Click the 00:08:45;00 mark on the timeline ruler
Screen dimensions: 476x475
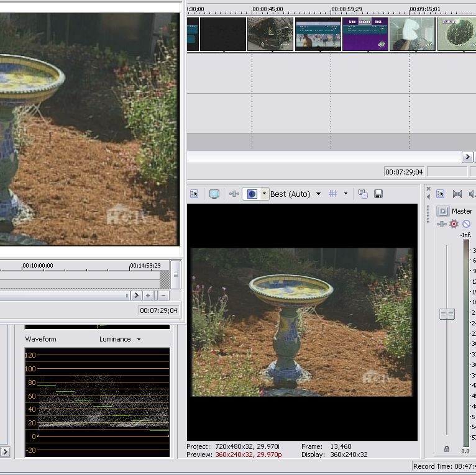[x=267, y=9]
